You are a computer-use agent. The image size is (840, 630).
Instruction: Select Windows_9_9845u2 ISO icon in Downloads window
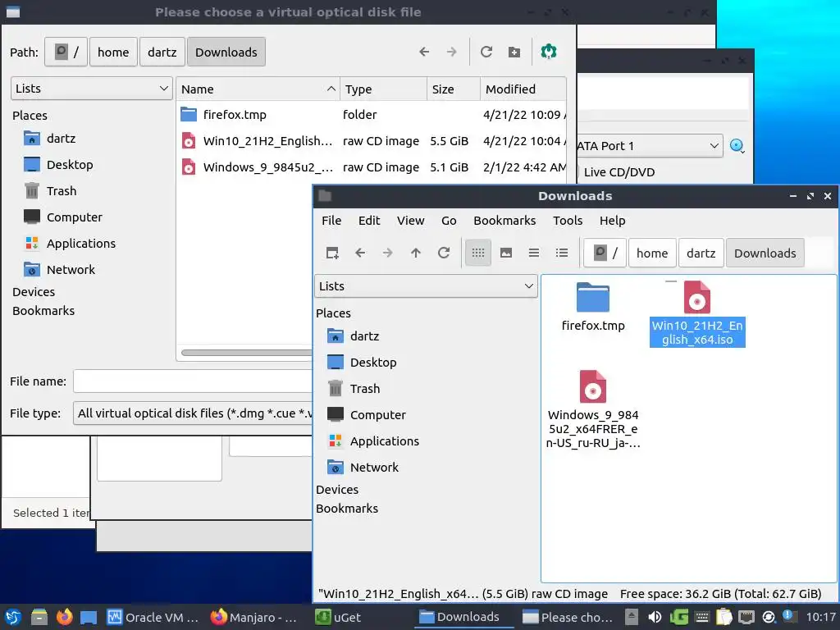pyautogui.click(x=593, y=409)
